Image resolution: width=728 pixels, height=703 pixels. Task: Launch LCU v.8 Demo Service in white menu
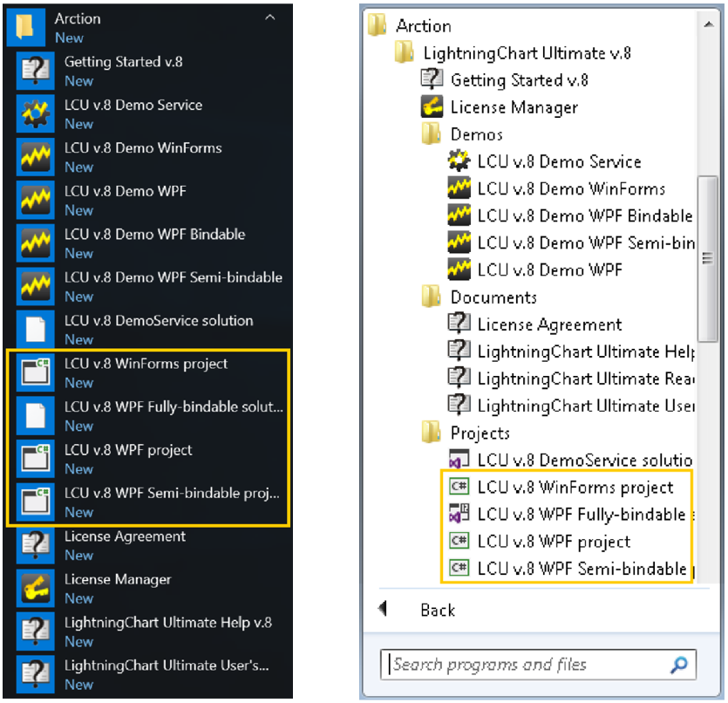coord(545,161)
